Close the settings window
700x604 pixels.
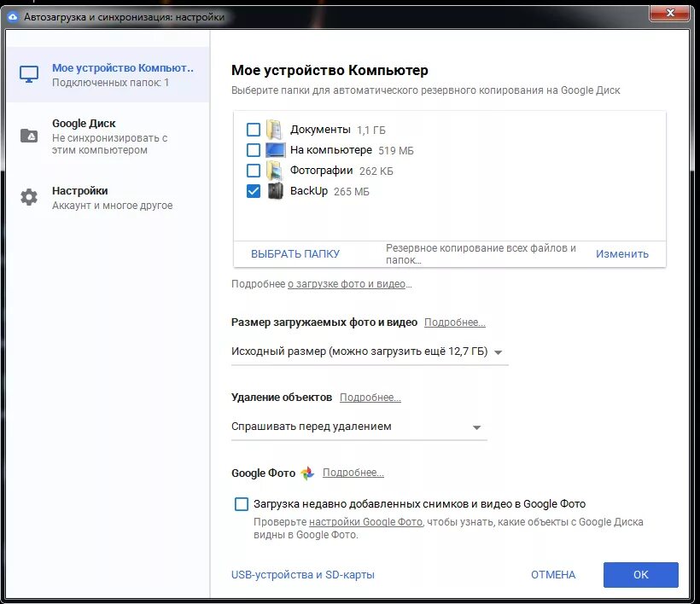point(669,13)
